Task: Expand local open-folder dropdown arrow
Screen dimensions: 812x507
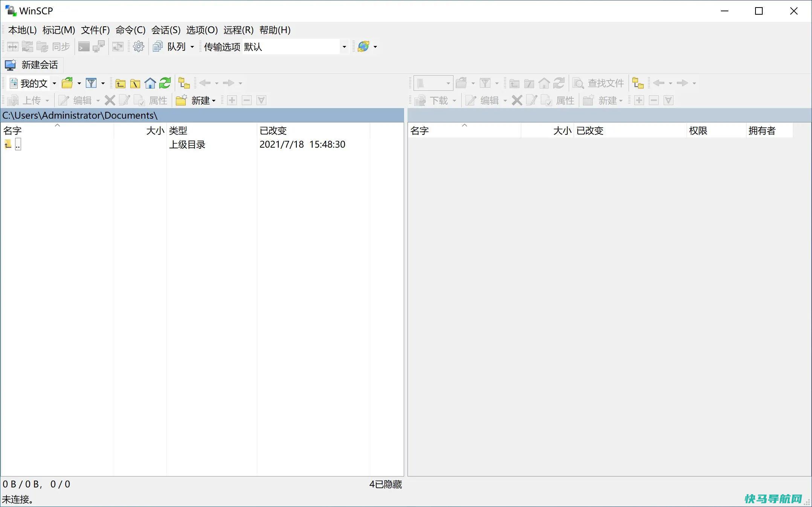Action: tap(79, 83)
